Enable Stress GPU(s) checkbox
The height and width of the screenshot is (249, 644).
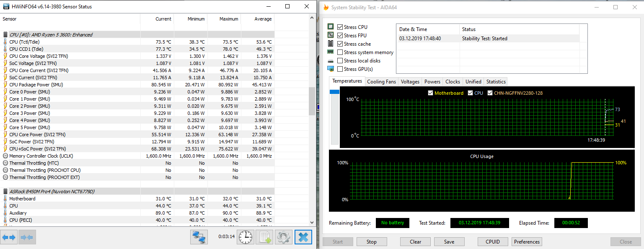pos(340,69)
